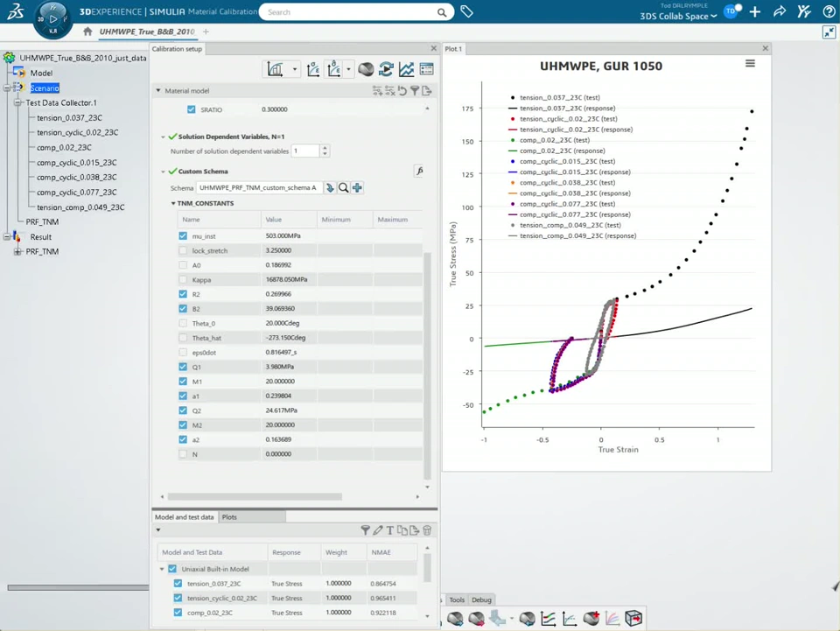
Task: Toggle the mu_inst checkbox
Action: point(183,235)
